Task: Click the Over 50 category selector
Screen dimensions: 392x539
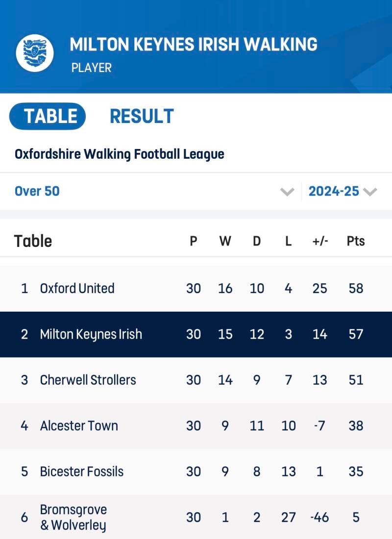Action: click(x=37, y=191)
